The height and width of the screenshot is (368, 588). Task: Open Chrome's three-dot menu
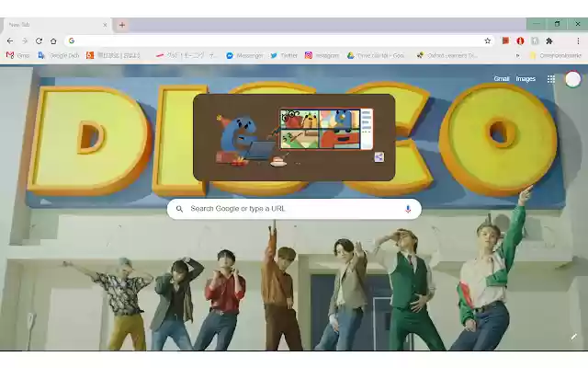click(578, 40)
